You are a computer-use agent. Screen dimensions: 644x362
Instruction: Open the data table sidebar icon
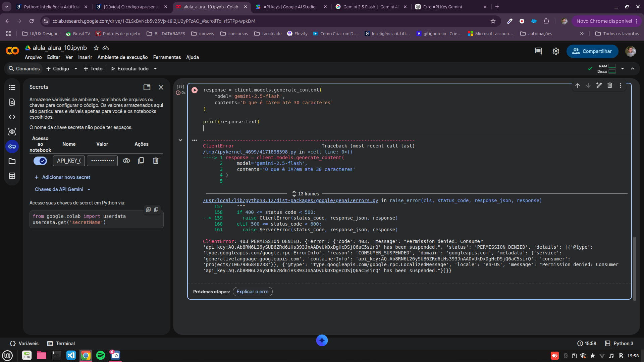click(12, 176)
